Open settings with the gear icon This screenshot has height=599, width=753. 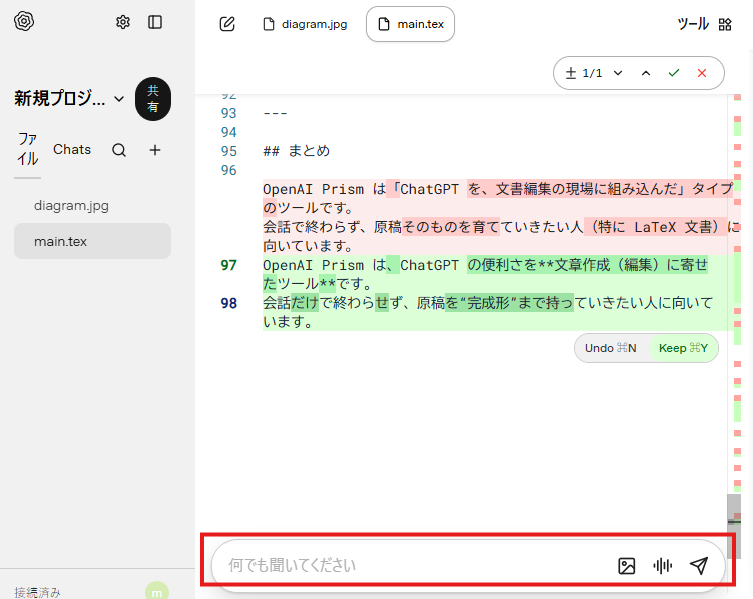click(123, 22)
